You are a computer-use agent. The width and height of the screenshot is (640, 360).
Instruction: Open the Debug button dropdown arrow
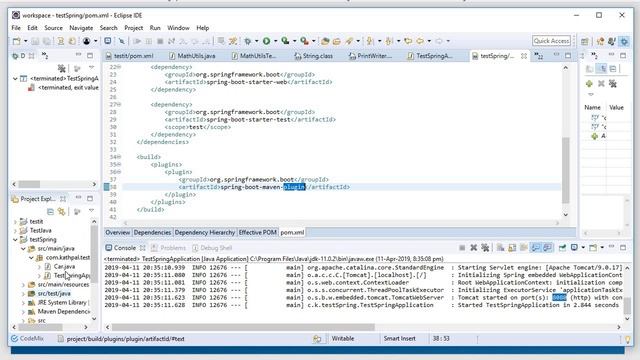coord(256,41)
